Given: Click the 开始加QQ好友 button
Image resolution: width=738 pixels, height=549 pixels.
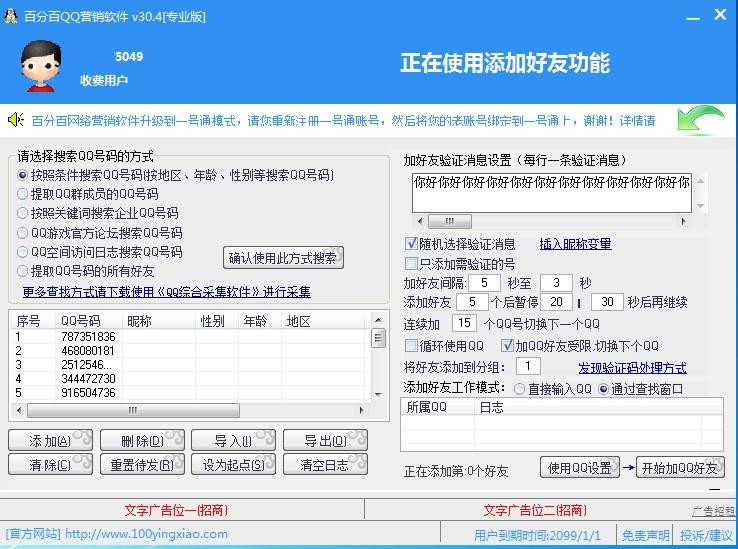Looking at the screenshot, I should pyautogui.click(x=680, y=468).
